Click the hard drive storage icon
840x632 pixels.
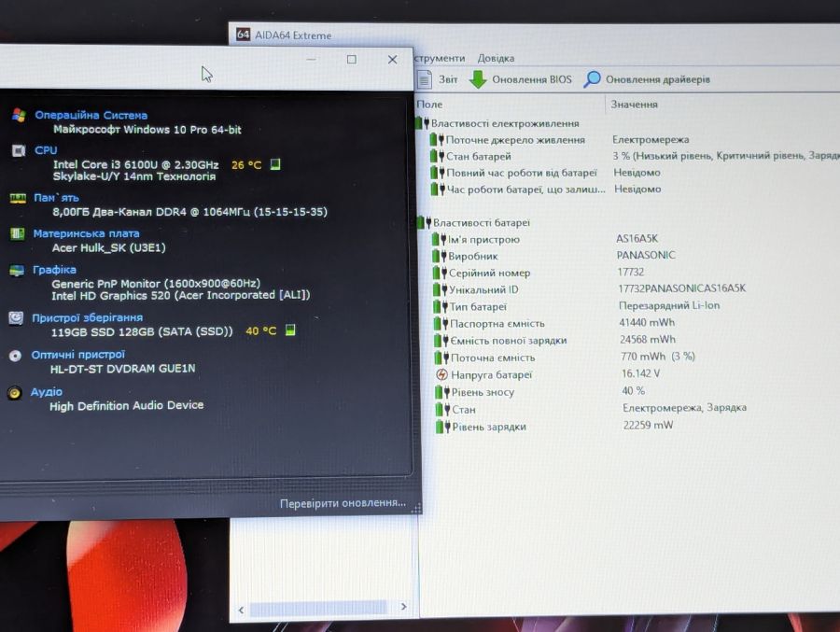(x=16, y=318)
